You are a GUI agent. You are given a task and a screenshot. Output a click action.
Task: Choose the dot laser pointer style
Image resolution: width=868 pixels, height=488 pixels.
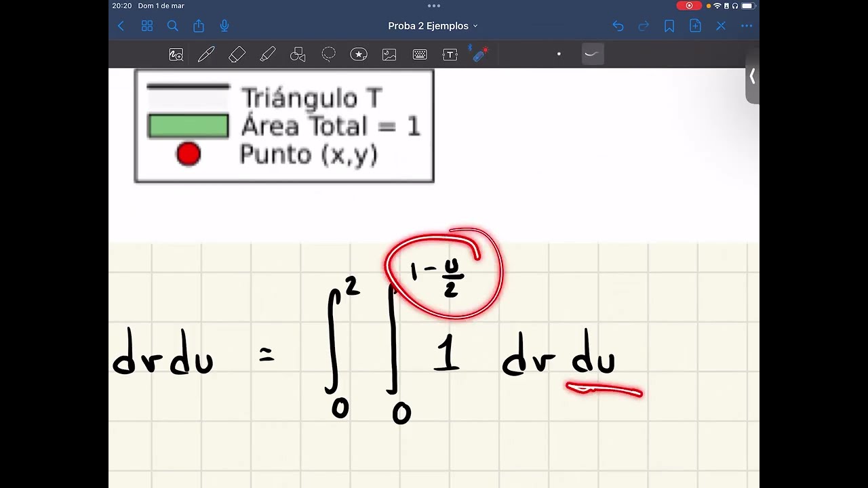(x=559, y=54)
